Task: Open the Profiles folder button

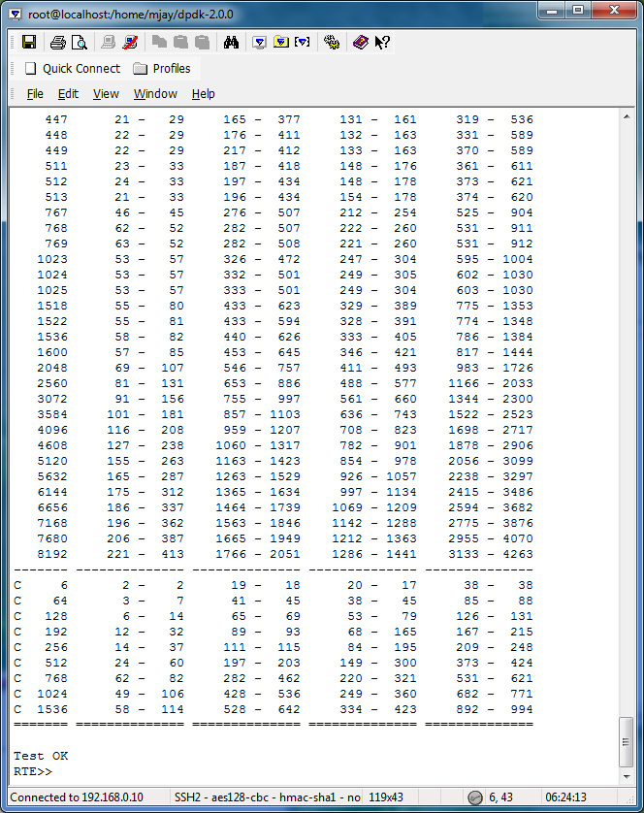Action: pos(162,69)
